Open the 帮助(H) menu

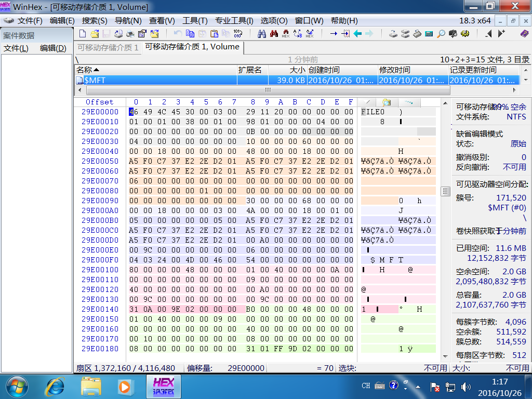[344, 21]
